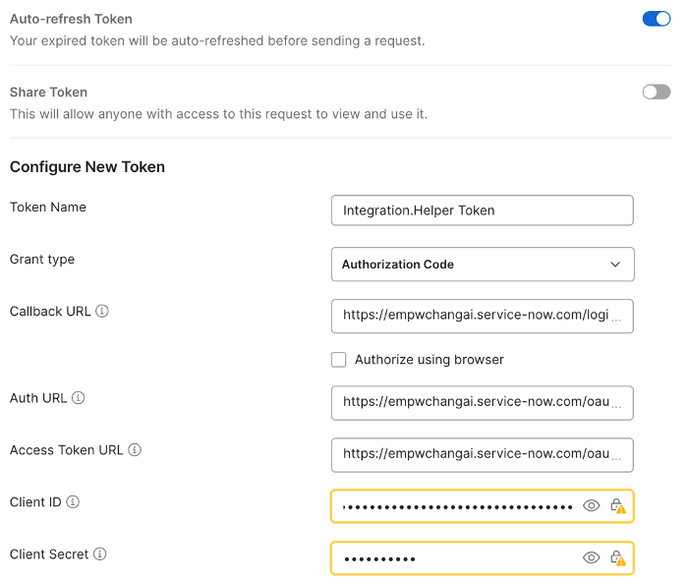688x586 pixels.
Task: Check Authorize using browser checkbox
Action: 339,360
